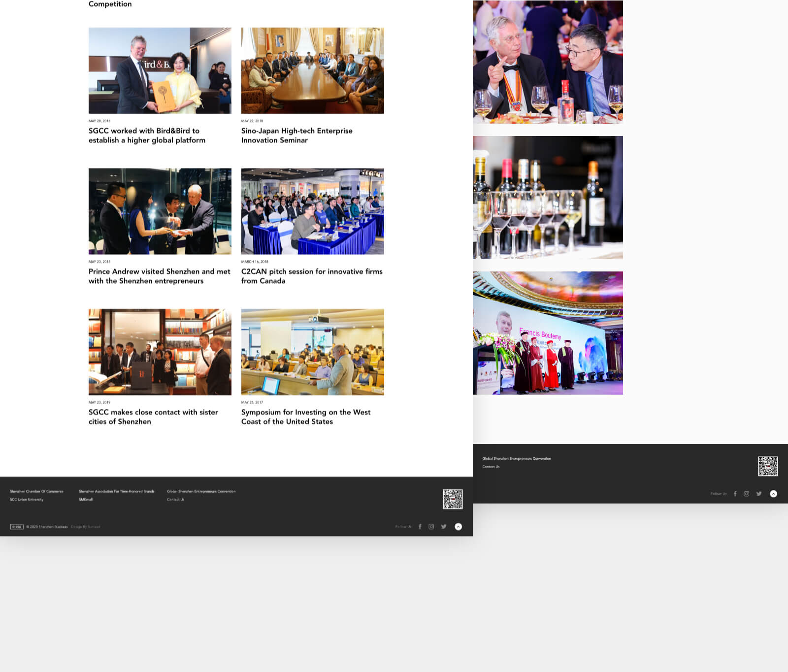Click Twitter icon in footer below gallery photos

759,494
